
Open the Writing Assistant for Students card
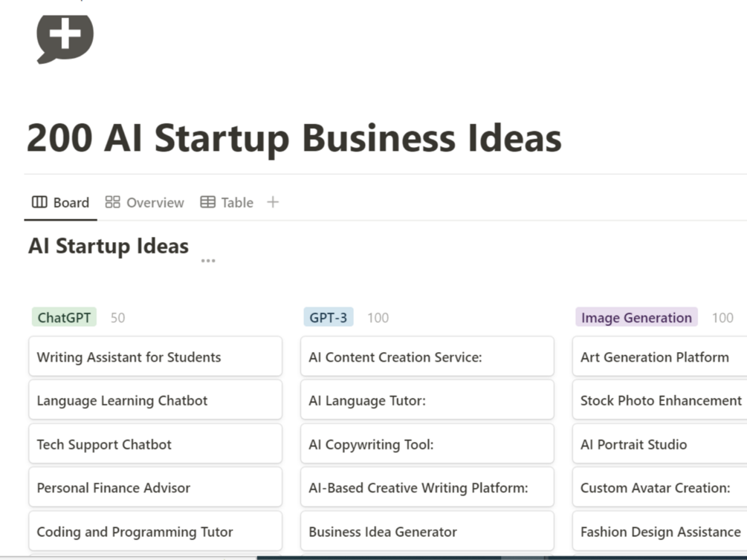(x=155, y=357)
